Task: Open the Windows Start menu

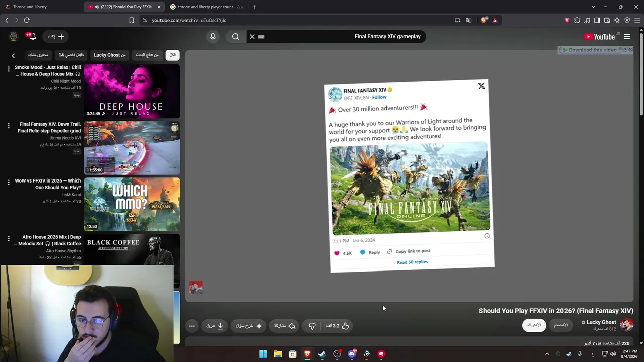Action: 263,354
